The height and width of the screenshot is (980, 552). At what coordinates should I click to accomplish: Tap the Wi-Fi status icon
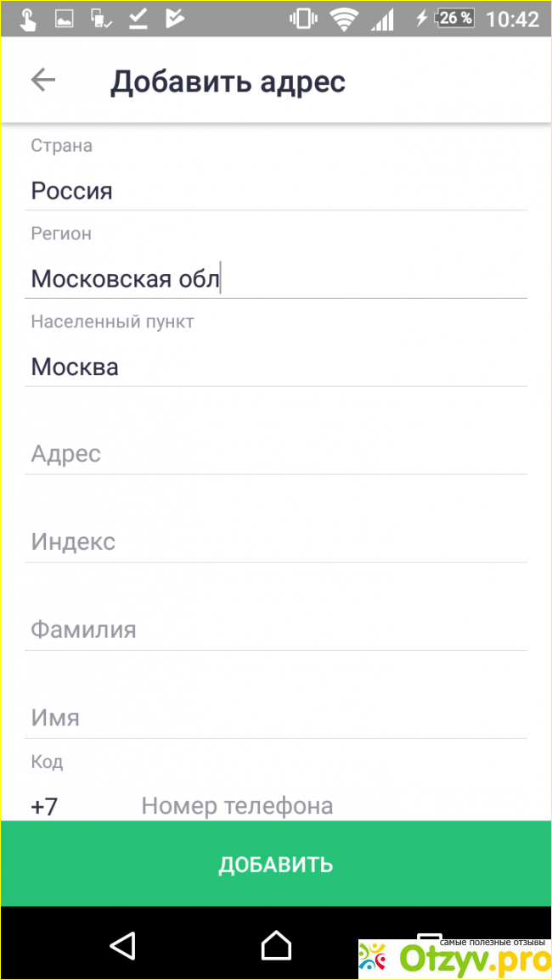pos(344,19)
